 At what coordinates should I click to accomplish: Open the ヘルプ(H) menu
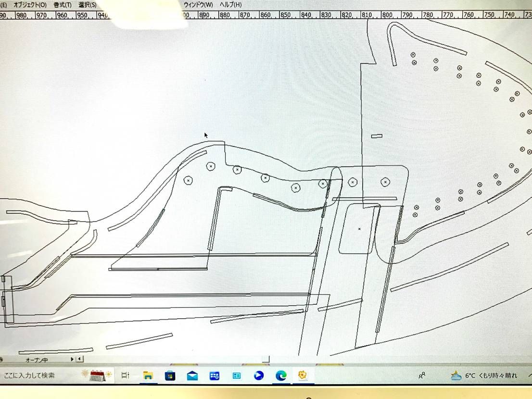[230, 5]
